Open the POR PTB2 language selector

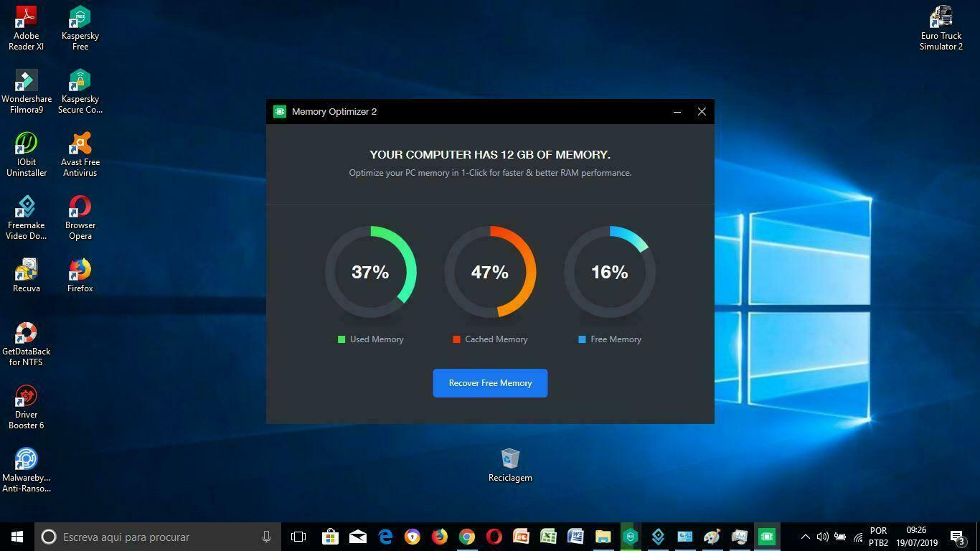[879, 537]
